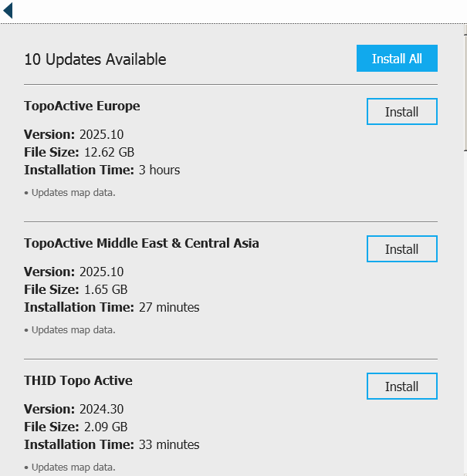Click TopoActive Europe's version 2025.10 text
The image size is (467, 476).
pos(101,134)
